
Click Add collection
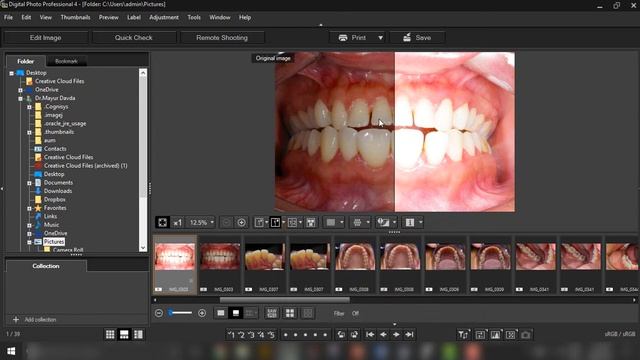(x=40, y=320)
